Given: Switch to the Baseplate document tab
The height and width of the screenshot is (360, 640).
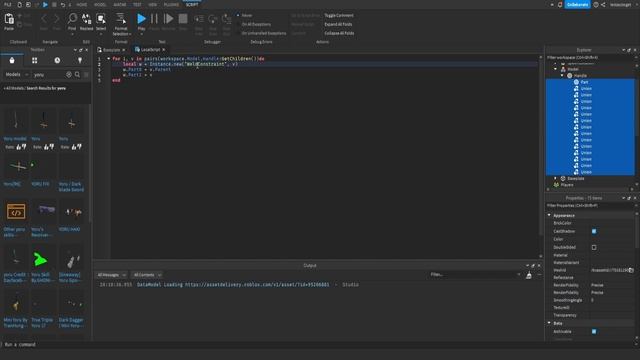Looking at the screenshot, I should 112,50.
